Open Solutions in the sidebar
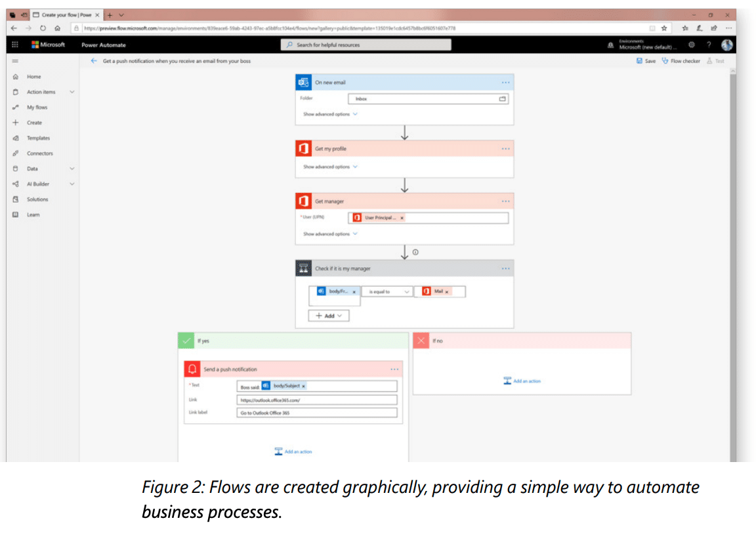This screenshot has height=550, width=756. tap(37, 200)
